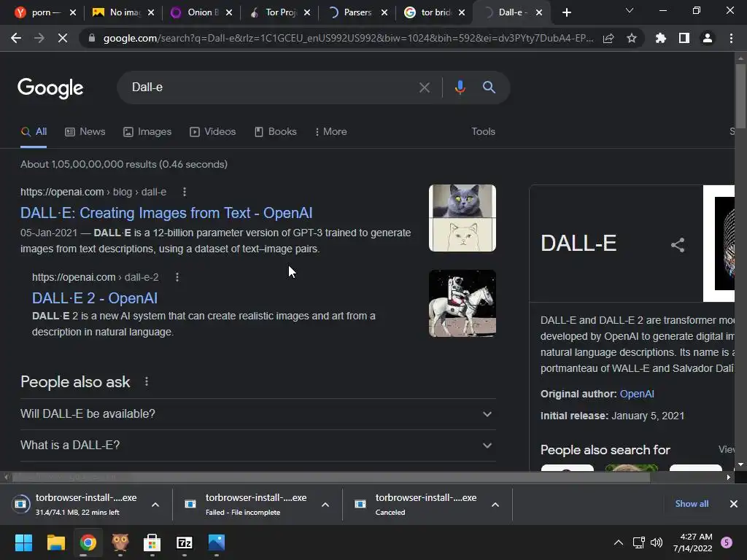Show hidden system tray icons
The width and height of the screenshot is (747, 560).
click(619, 542)
